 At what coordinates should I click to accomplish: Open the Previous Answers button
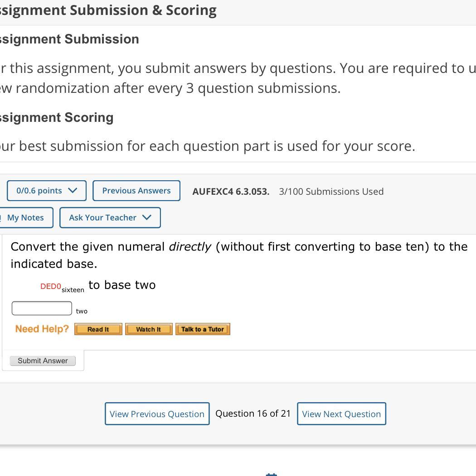click(136, 191)
